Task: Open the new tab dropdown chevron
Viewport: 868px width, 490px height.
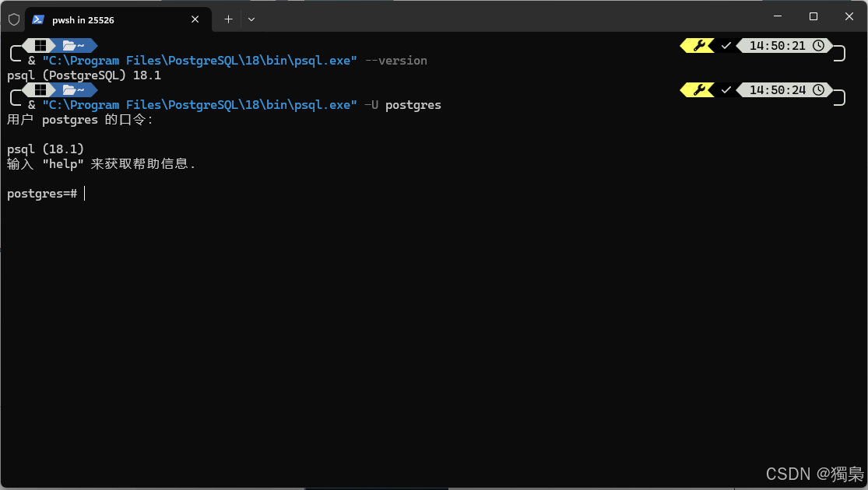Action: click(251, 19)
